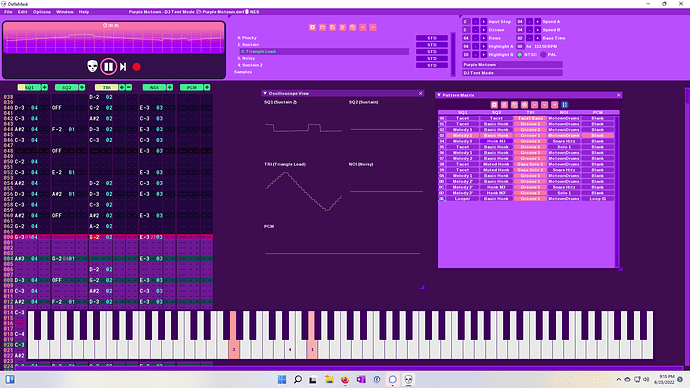Pause the song playback
The height and width of the screenshot is (388, 690).
tap(108, 67)
